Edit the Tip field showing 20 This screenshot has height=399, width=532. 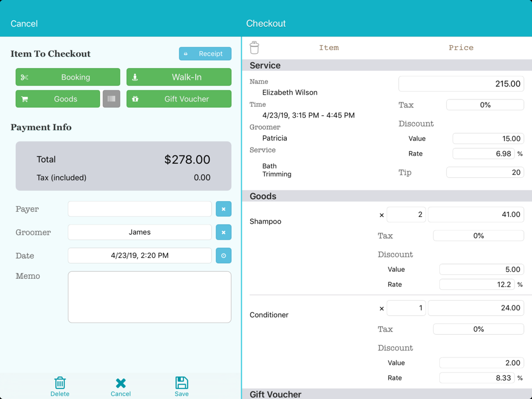point(485,172)
